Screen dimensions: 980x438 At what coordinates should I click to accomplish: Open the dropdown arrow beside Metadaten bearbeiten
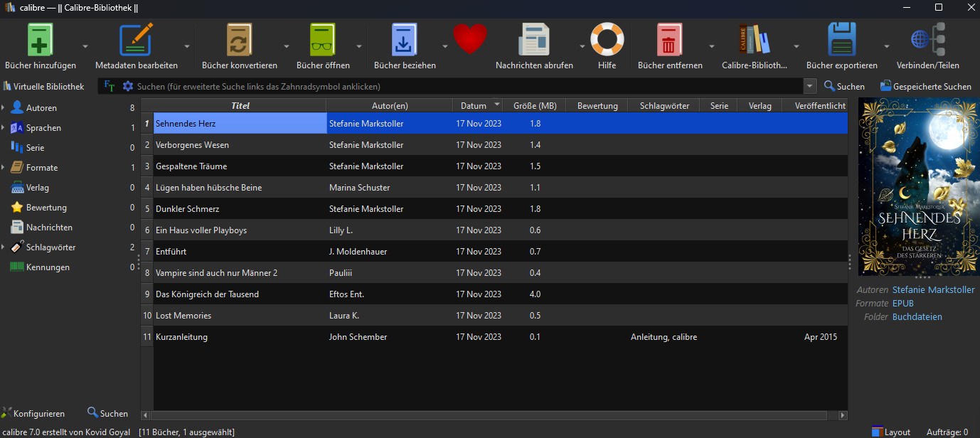(187, 46)
